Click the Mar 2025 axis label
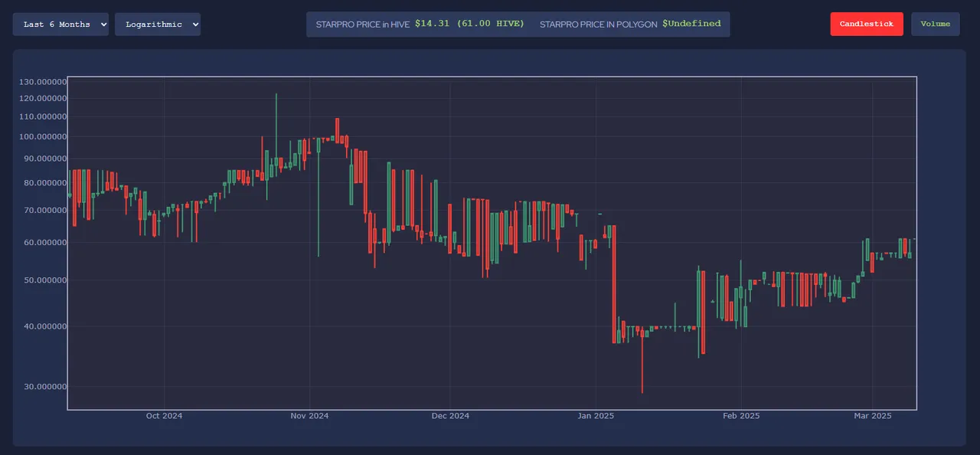This screenshot has height=455, width=980. pos(873,416)
